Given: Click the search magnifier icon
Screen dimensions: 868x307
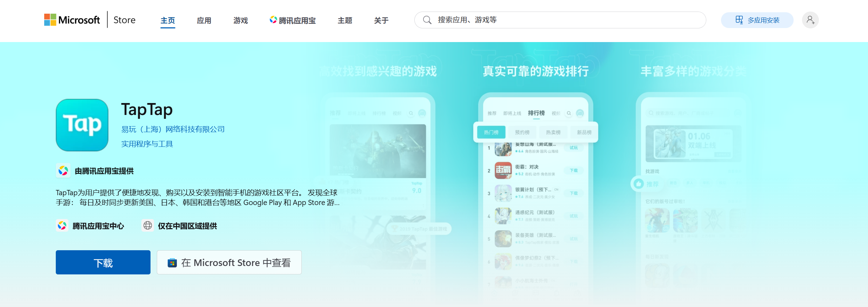Looking at the screenshot, I should pyautogui.click(x=427, y=20).
